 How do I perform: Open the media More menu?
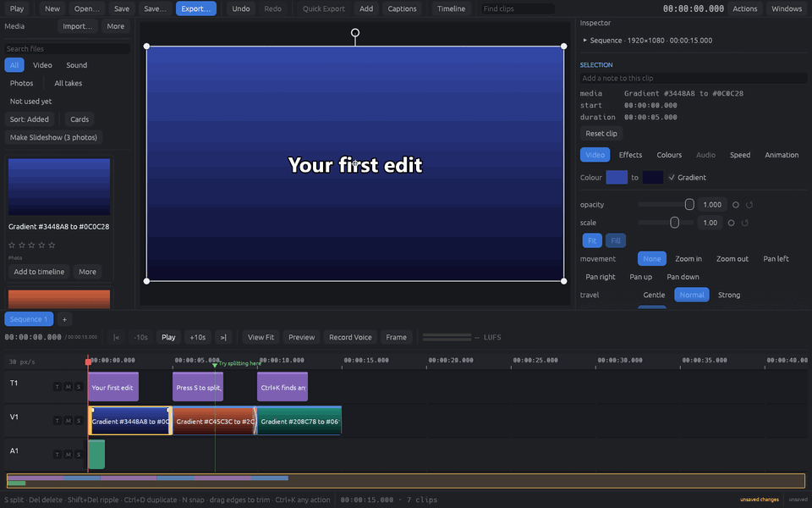[116, 26]
